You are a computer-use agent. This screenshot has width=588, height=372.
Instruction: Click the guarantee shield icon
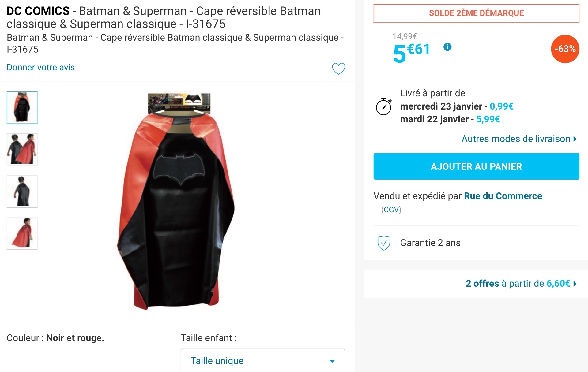(x=384, y=243)
